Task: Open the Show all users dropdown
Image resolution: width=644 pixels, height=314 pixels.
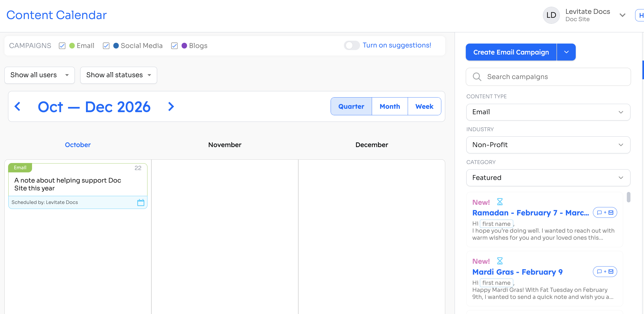Action: point(40,75)
